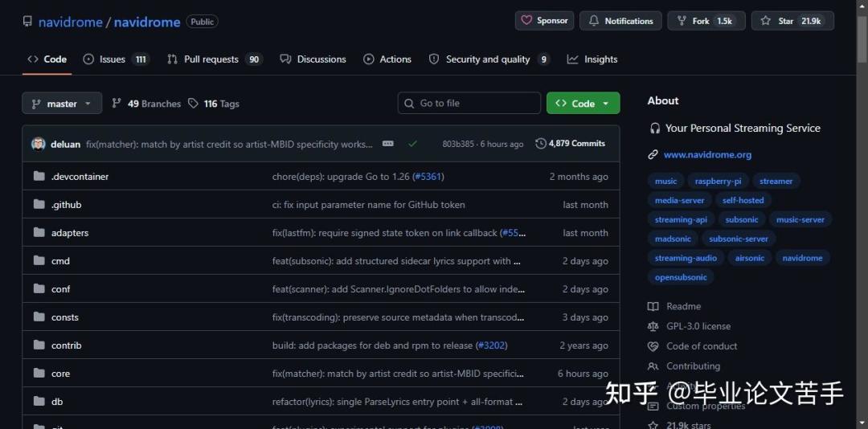
Task: Expand the green Code dropdown button
Action: [x=583, y=104]
